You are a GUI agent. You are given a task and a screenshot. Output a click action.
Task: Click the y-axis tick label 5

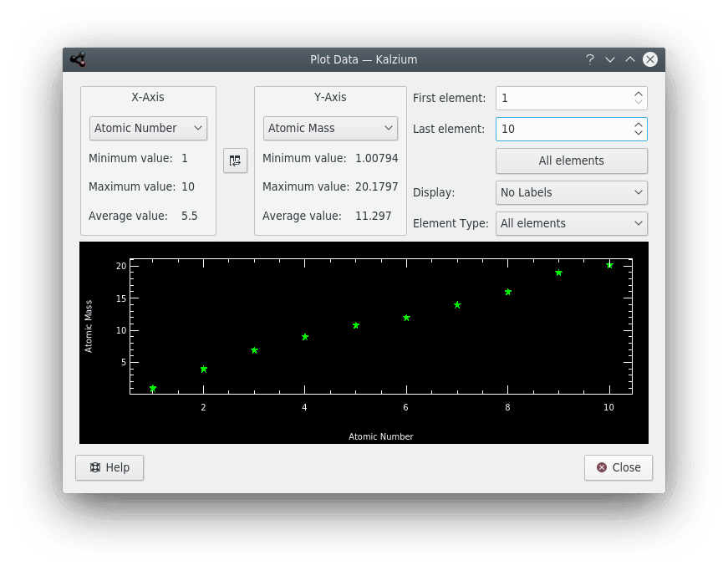click(x=124, y=362)
